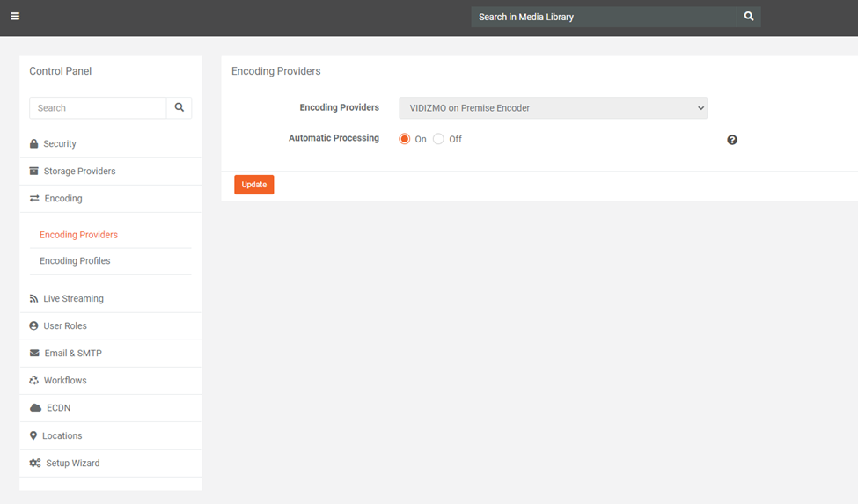Collapse the Encoding section in sidebar
Viewport: 858px width, 504px height.
click(63, 199)
